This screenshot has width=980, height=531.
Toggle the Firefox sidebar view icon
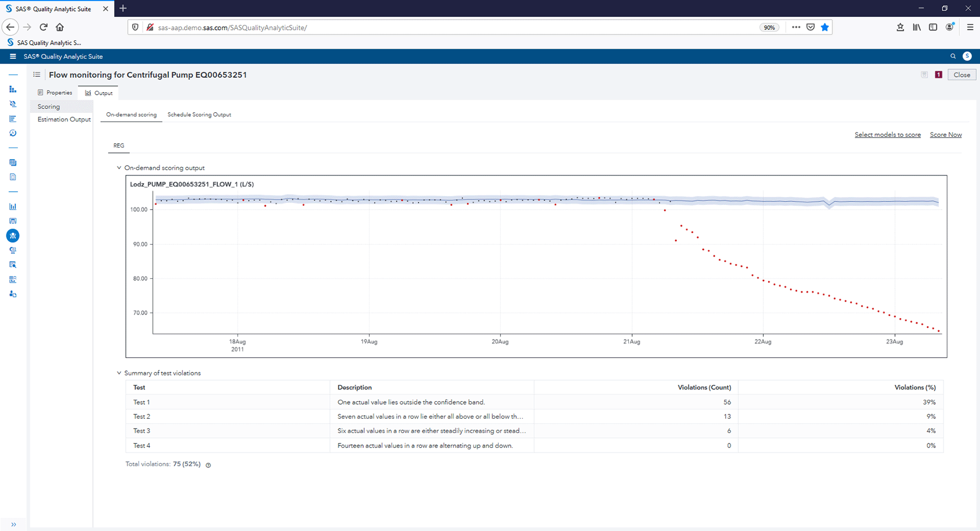(x=933, y=27)
